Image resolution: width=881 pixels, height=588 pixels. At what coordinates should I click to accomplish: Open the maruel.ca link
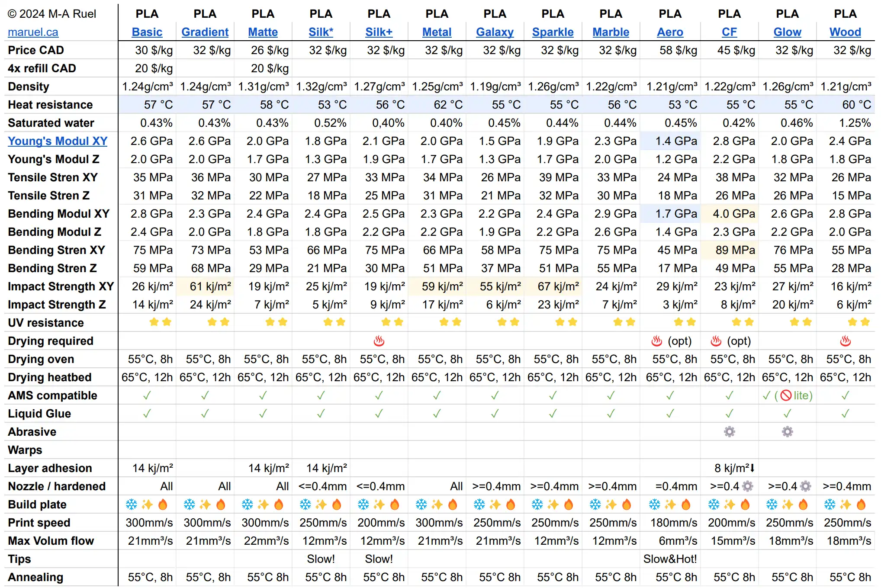(33, 32)
